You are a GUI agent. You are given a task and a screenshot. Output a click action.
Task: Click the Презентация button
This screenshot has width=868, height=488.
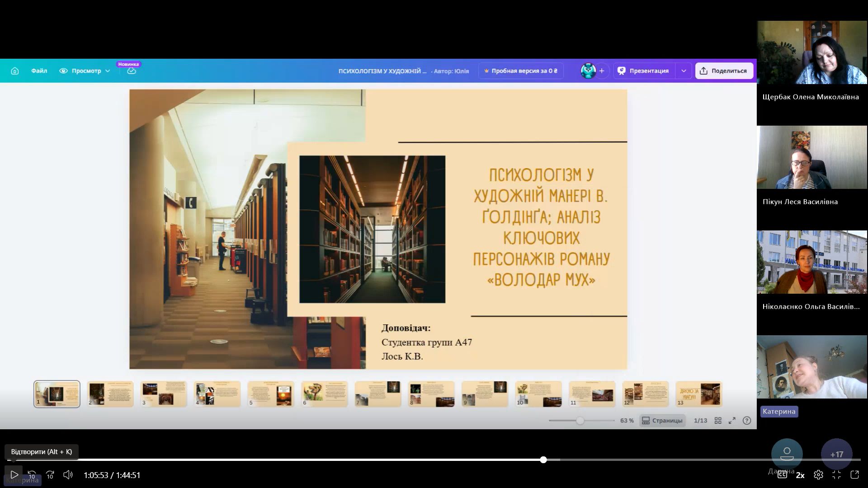pyautogui.click(x=644, y=71)
